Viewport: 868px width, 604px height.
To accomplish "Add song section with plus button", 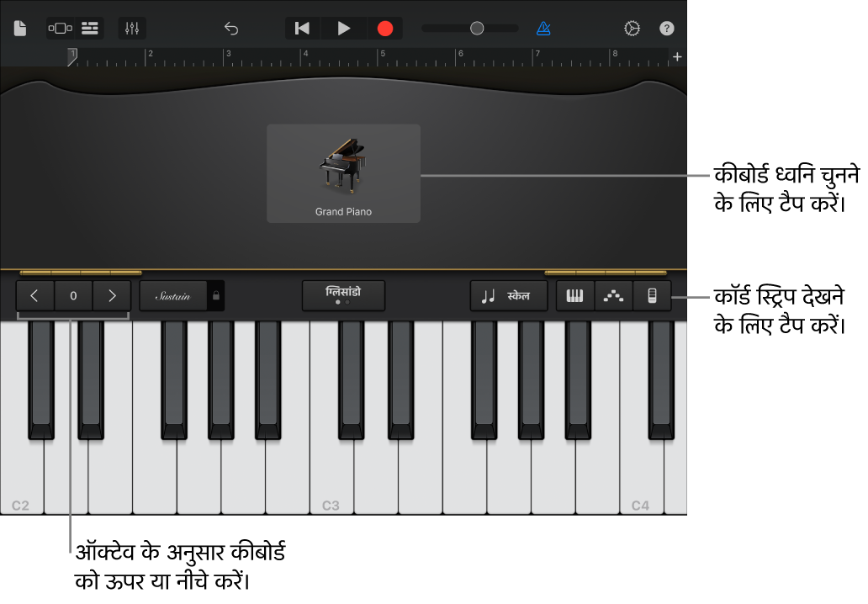I will point(677,57).
